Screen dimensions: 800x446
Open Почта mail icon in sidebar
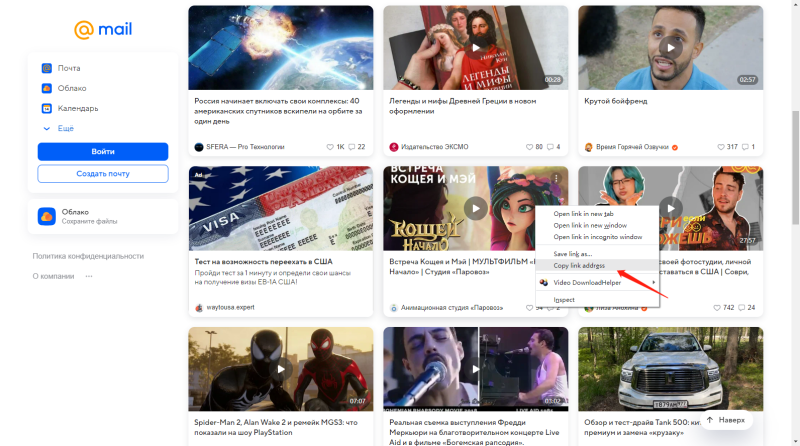coord(46,68)
